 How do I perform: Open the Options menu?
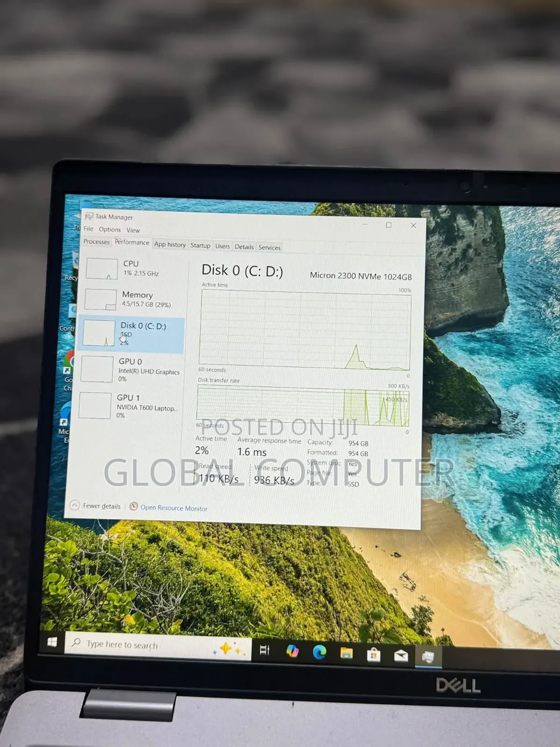click(x=110, y=230)
